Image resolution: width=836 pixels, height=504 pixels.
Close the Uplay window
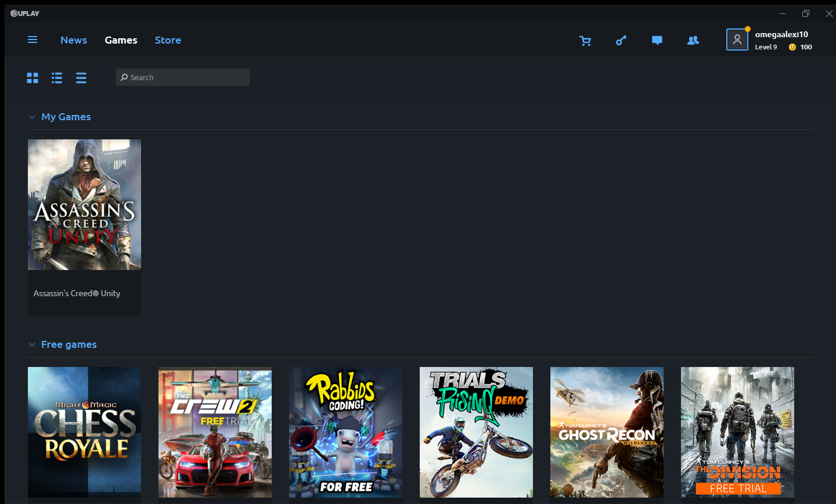pyautogui.click(x=829, y=13)
